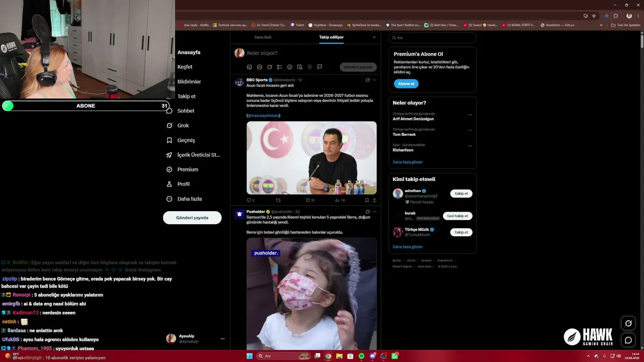Go to Anasayfa in the sidebar
The image size is (644, 362).
click(x=189, y=52)
